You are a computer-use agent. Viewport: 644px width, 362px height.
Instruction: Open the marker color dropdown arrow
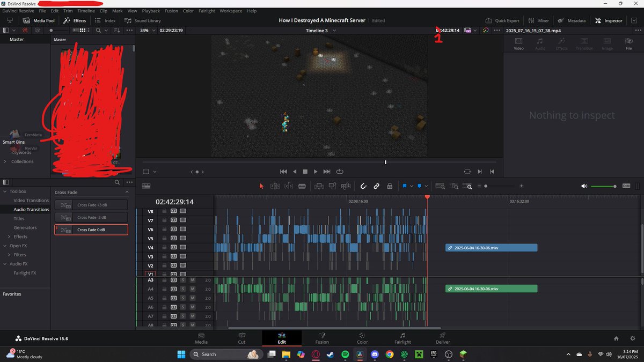(426, 186)
